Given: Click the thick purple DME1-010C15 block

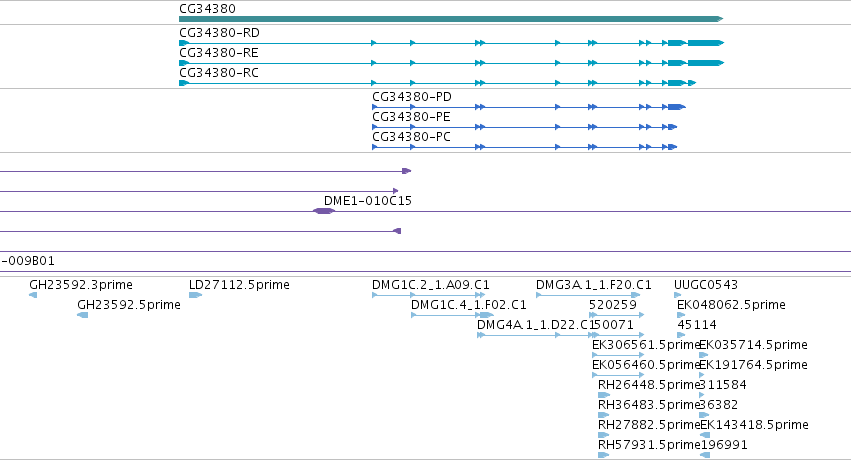Looking at the screenshot, I should pyautogui.click(x=324, y=211).
